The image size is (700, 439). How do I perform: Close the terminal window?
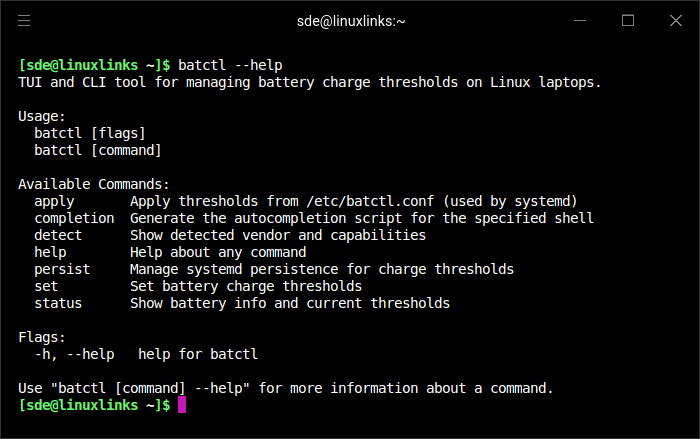point(675,20)
